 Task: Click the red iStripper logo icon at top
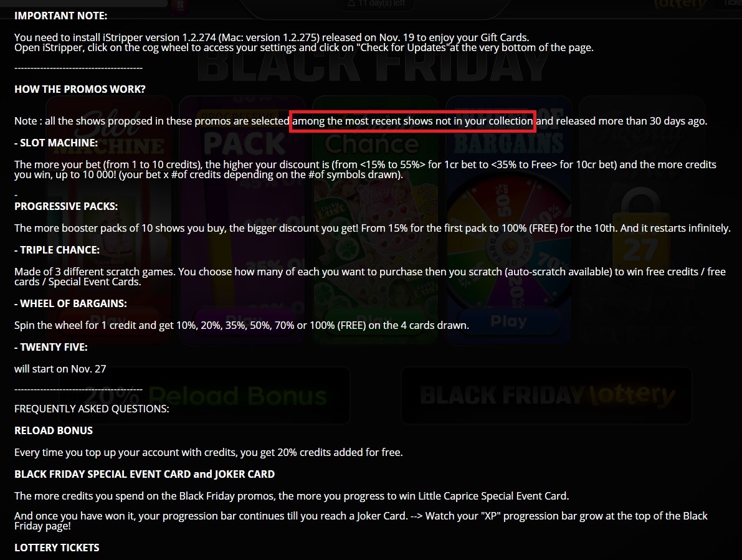180,6
